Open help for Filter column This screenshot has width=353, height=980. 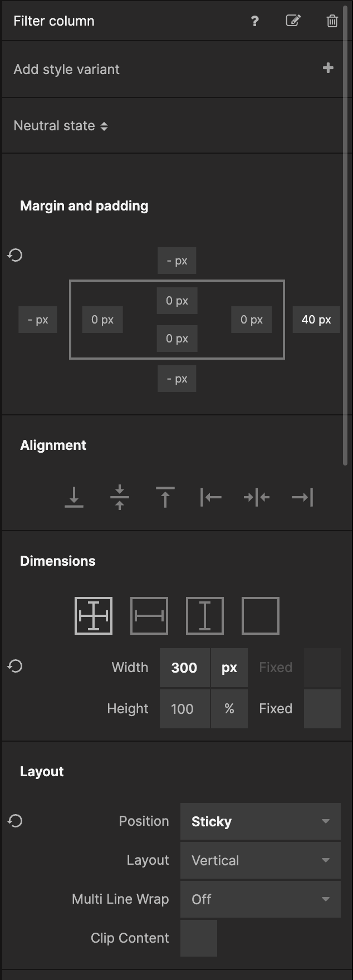[254, 21]
